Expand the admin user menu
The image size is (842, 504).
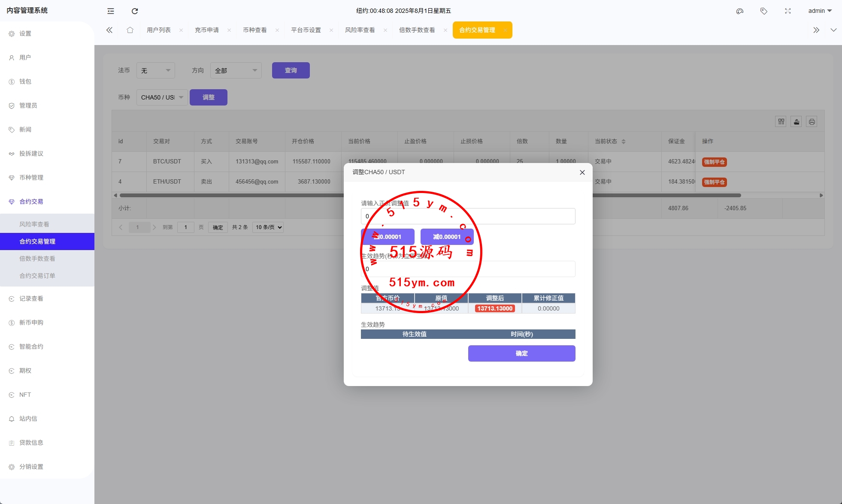tap(820, 11)
